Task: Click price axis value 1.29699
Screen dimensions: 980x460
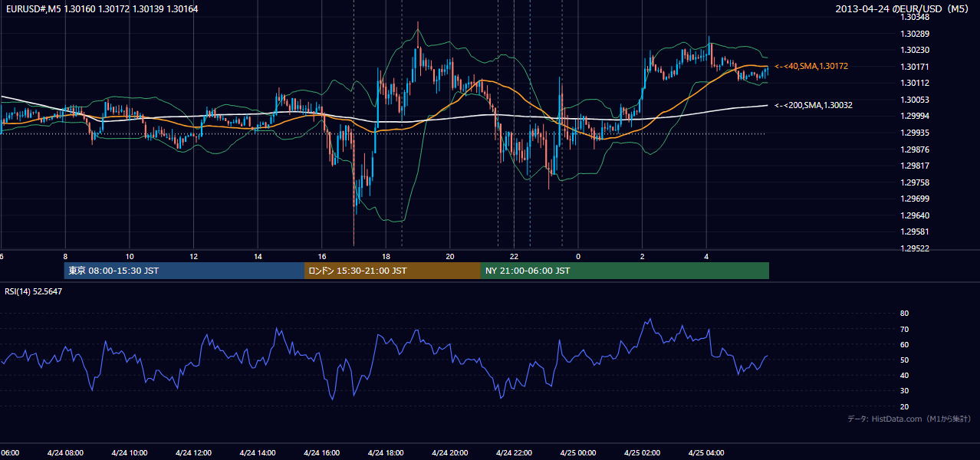Action: tap(915, 199)
